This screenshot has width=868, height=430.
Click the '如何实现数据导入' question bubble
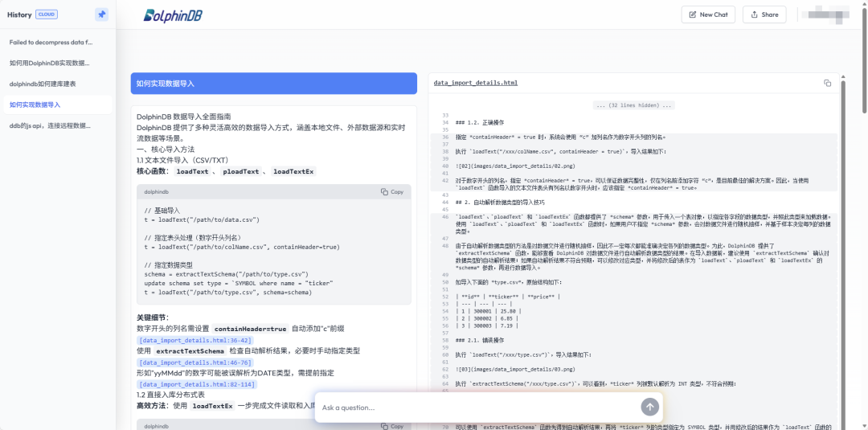[273, 84]
